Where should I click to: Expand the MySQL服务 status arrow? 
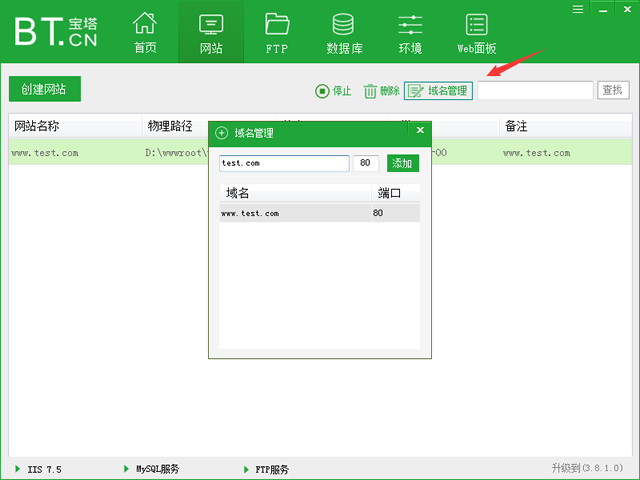point(125,469)
